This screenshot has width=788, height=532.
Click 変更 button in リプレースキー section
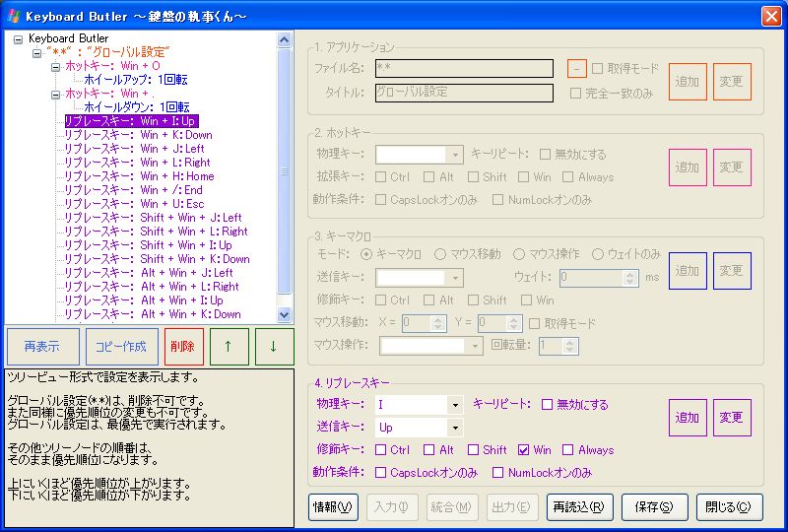pos(732,418)
